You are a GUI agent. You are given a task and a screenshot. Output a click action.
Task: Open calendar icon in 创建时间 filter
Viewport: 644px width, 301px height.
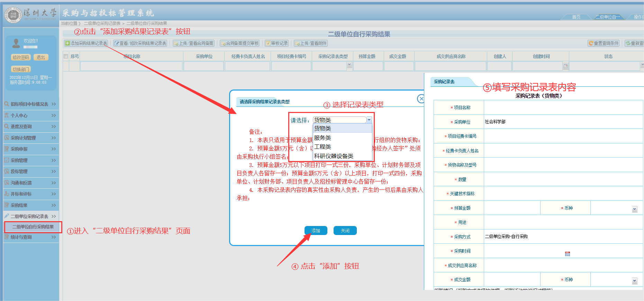(x=565, y=66)
